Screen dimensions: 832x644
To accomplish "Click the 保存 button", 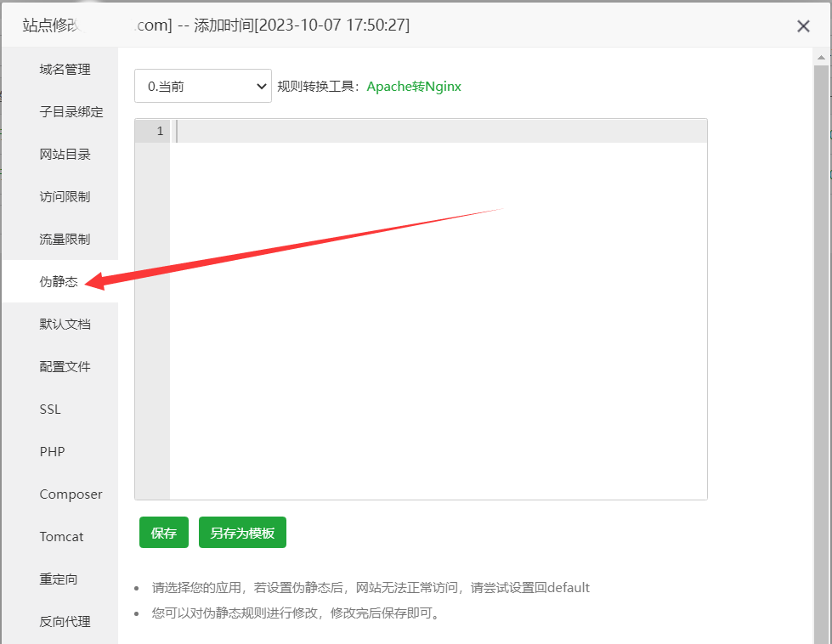I will pos(164,533).
